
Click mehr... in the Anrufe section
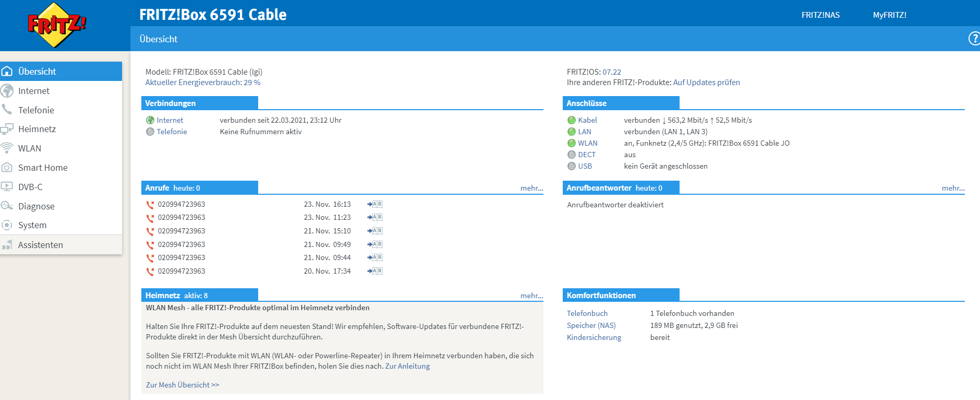[x=532, y=188]
